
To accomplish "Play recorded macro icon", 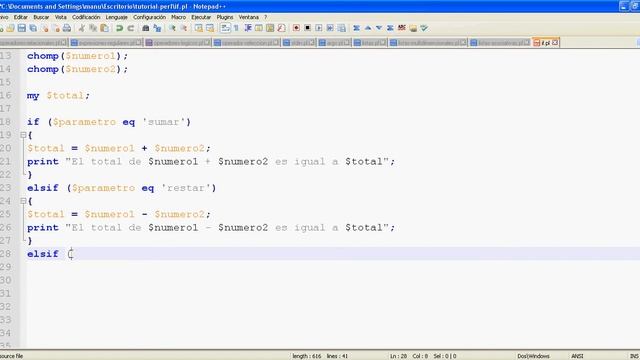I will click(x=319, y=28).
